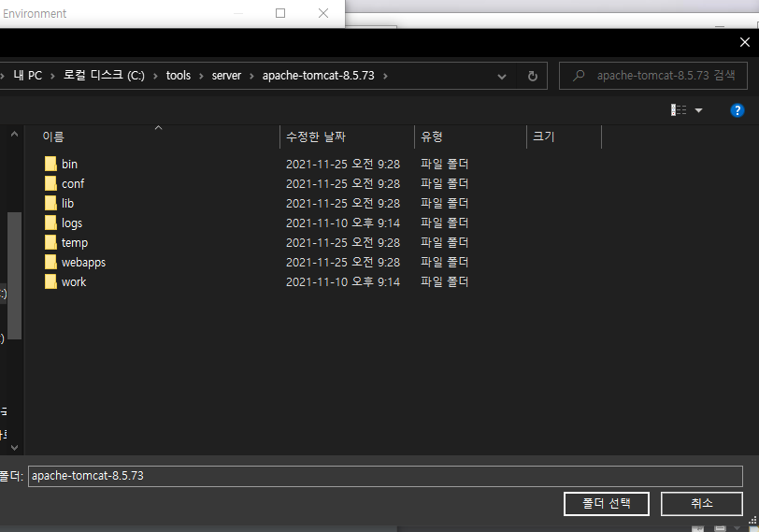Navigate to 내 PC breadcrumb

point(28,76)
